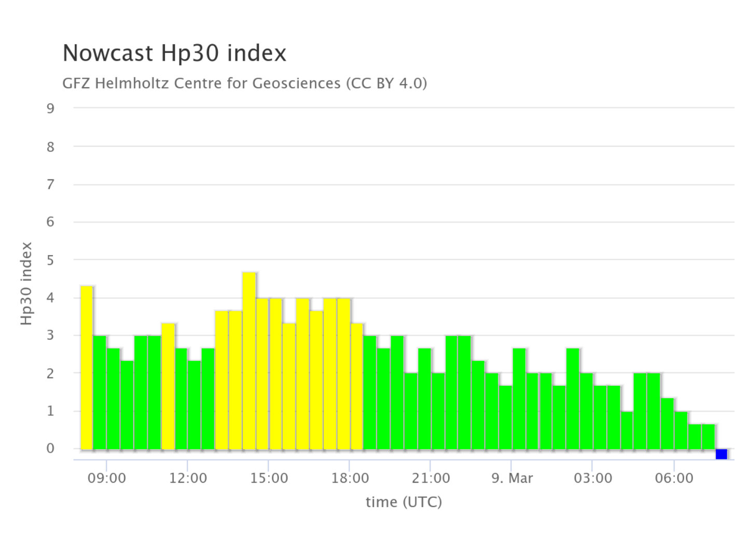This screenshot has height=560, width=747.
Task: Select the "15:00" time label
Action: pyautogui.click(x=269, y=478)
